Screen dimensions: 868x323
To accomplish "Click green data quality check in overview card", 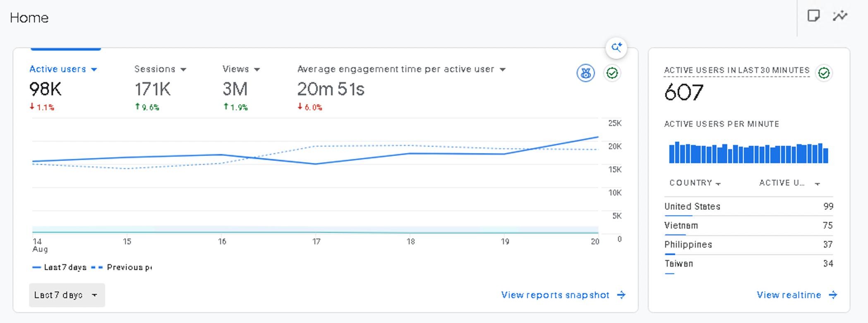I will tap(612, 73).
